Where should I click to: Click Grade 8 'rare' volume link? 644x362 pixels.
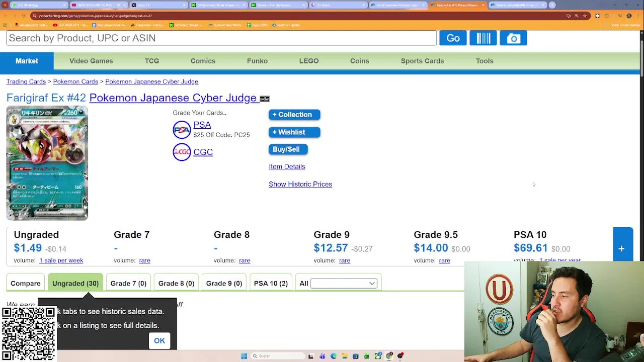(245, 260)
